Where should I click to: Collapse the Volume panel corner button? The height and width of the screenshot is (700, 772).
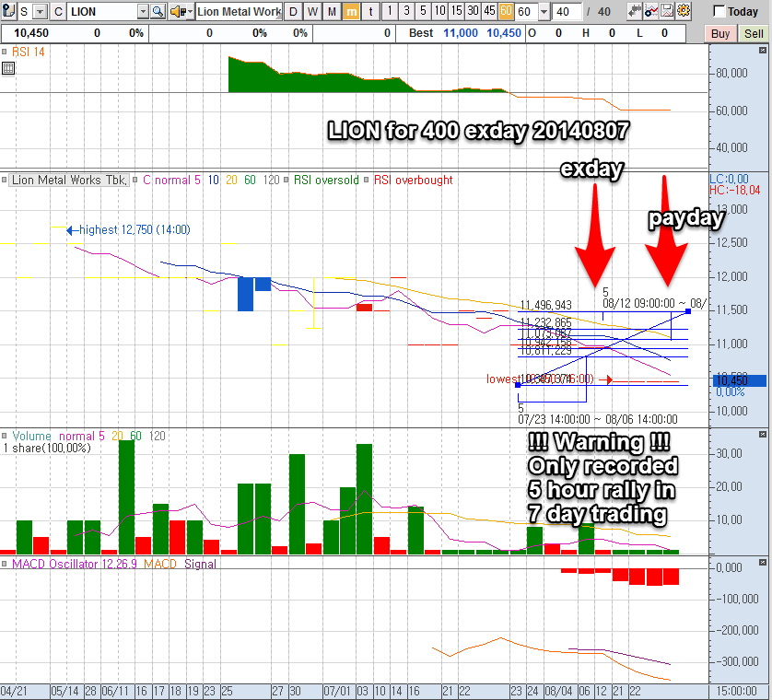[763, 434]
